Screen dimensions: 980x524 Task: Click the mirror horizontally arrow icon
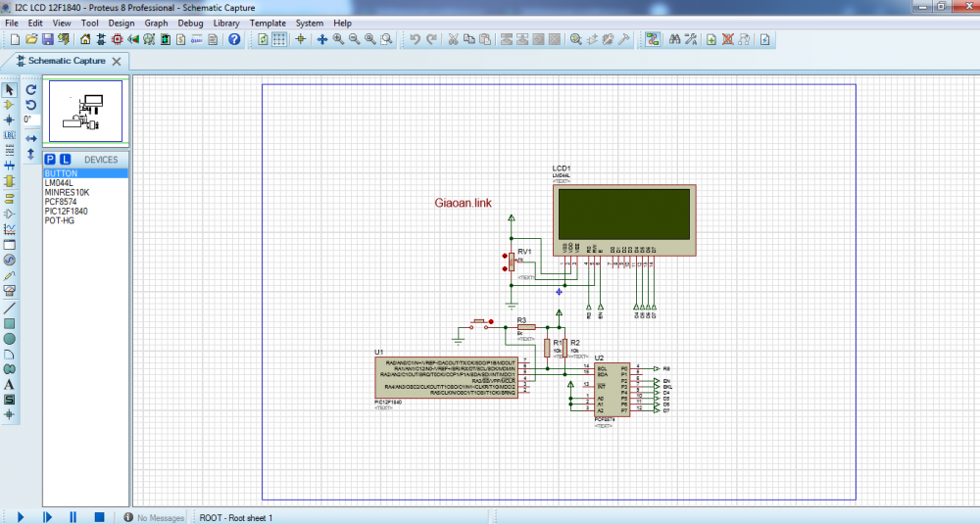pyautogui.click(x=30, y=139)
